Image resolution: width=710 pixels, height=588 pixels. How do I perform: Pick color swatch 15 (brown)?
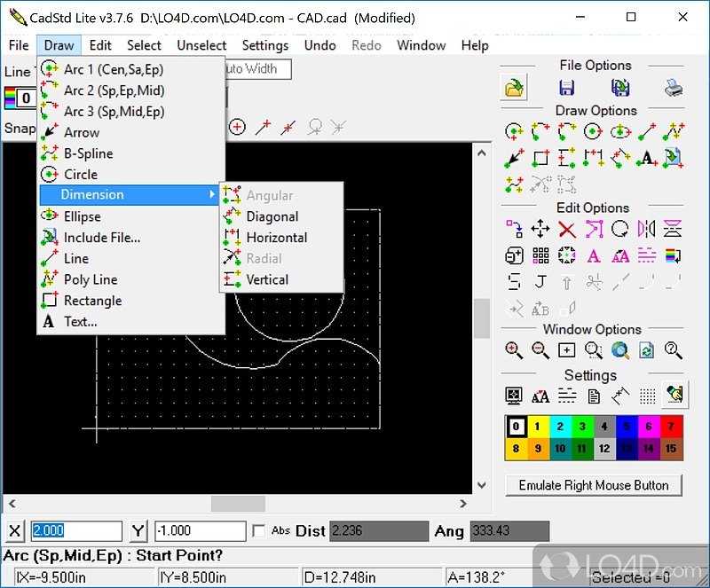point(671,449)
